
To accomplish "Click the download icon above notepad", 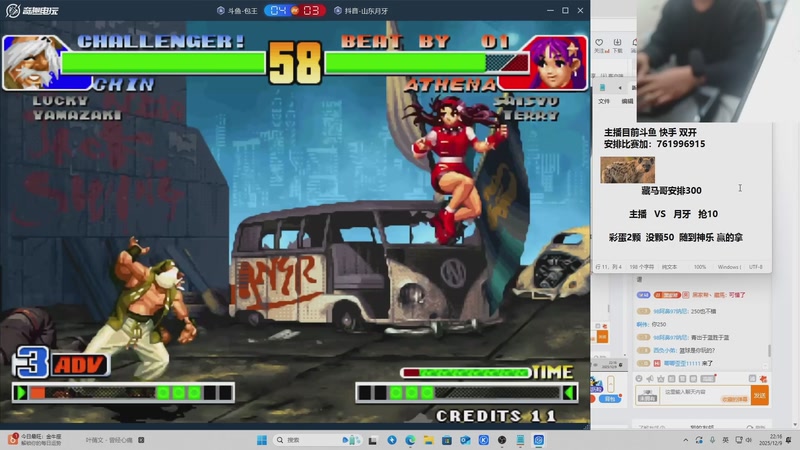I will click(617, 42).
